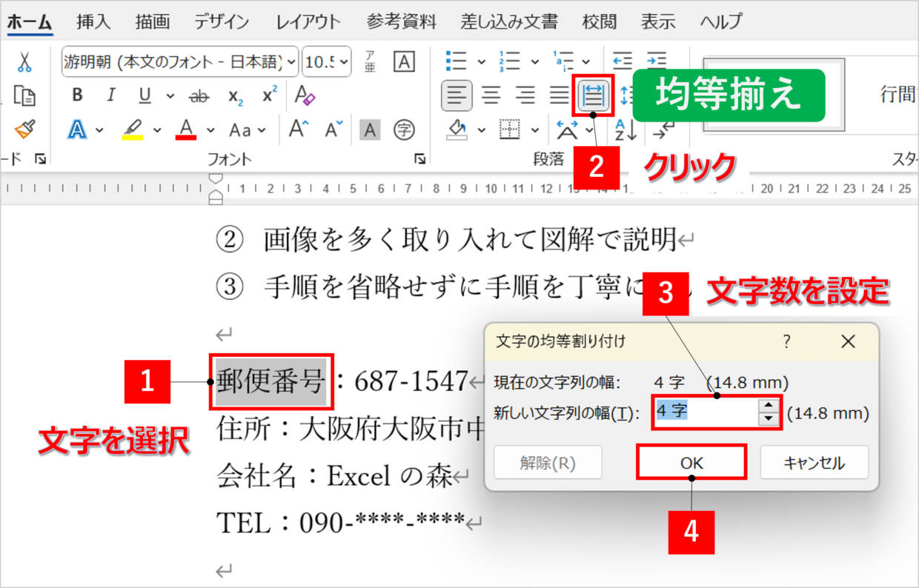The width and height of the screenshot is (919, 588).
Task: Click the Cut scissors icon
Action: 25,62
